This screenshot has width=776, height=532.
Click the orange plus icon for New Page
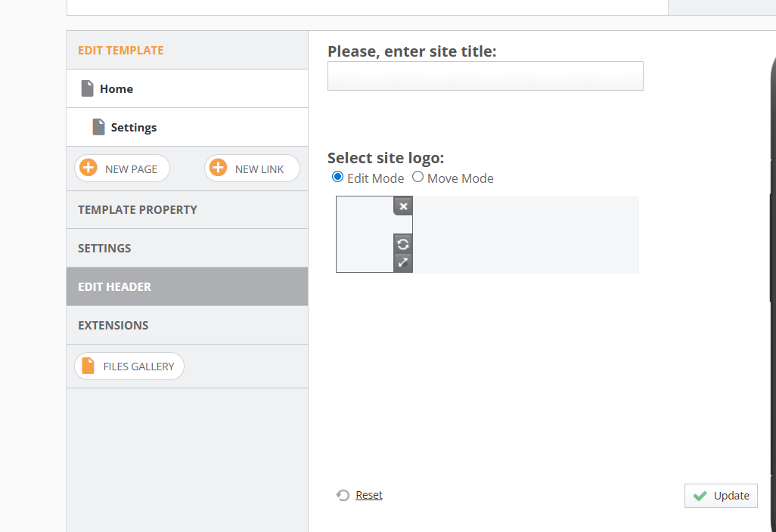(88, 168)
